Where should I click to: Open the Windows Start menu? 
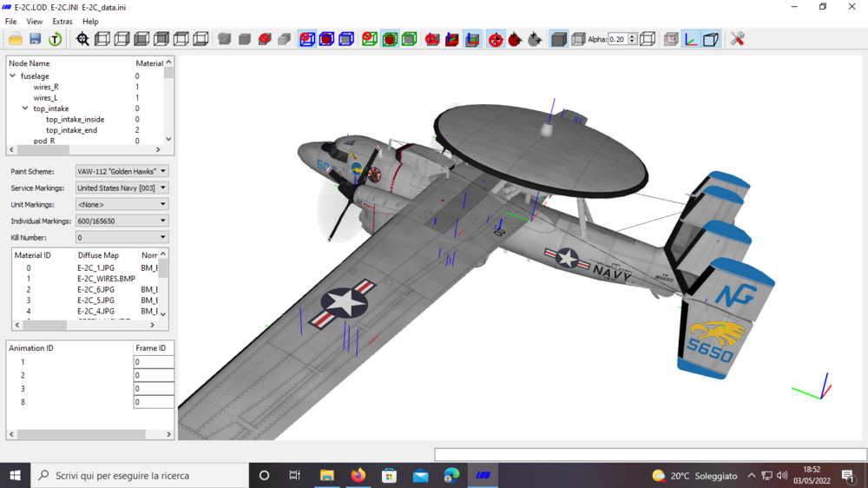(x=15, y=475)
